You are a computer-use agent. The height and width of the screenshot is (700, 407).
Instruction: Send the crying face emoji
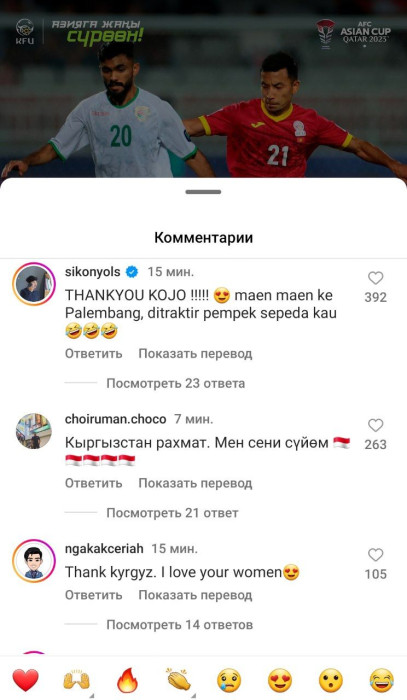tap(229, 680)
